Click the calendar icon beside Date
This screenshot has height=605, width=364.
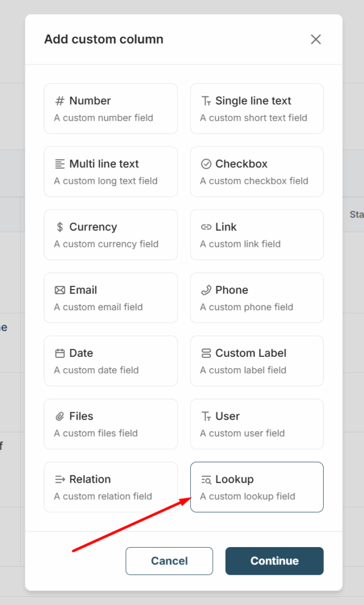pyautogui.click(x=60, y=353)
